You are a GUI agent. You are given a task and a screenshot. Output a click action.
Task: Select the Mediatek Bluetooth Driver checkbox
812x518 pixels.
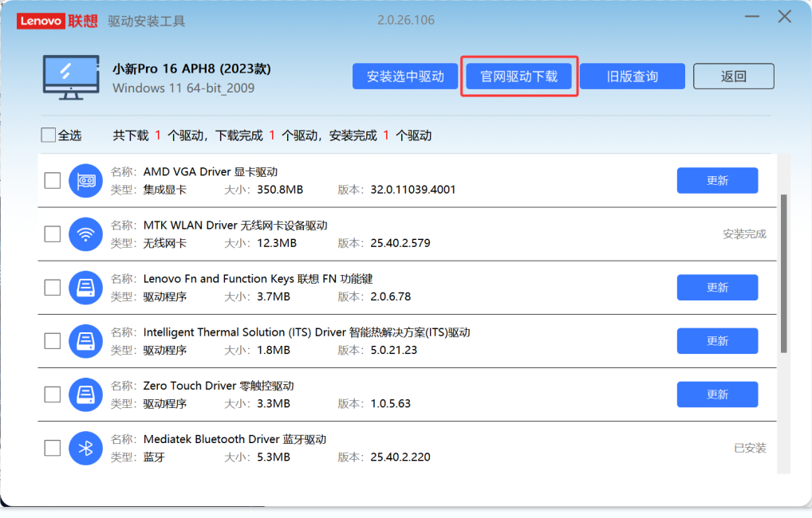pyautogui.click(x=53, y=448)
